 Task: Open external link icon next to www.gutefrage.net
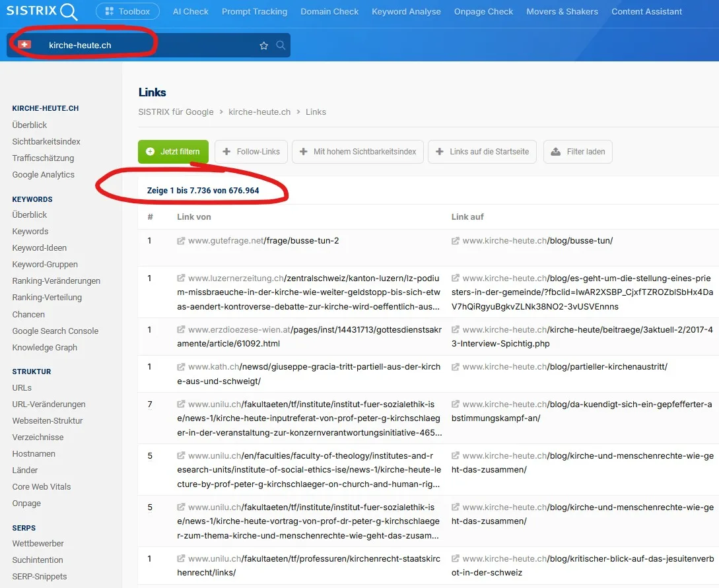point(181,241)
